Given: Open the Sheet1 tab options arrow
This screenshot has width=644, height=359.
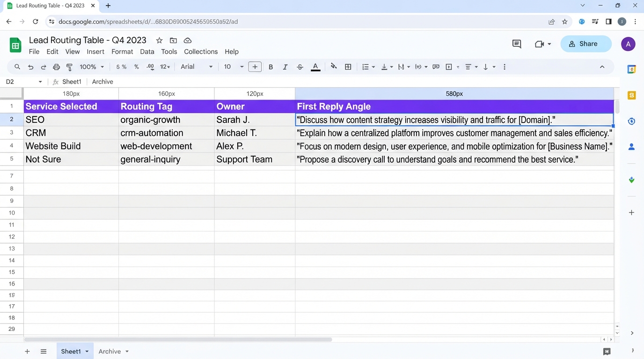Looking at the screenshot, I should click(x=87, y=352).
